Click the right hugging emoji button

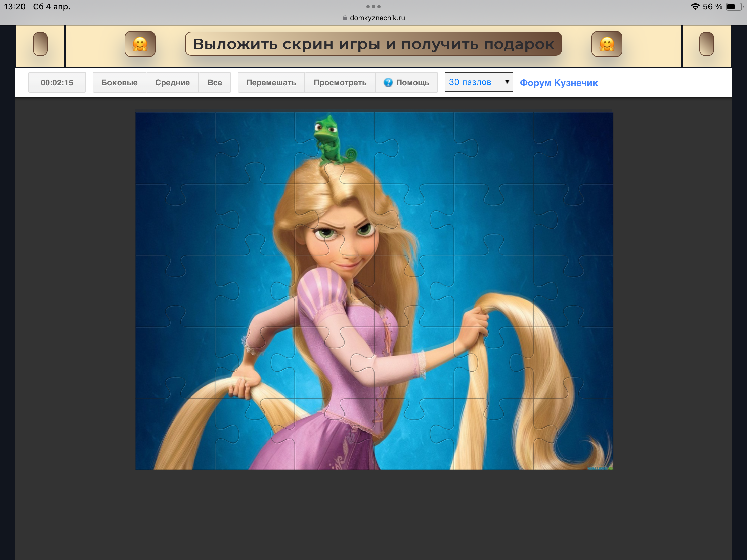click(x=607, y=44)
